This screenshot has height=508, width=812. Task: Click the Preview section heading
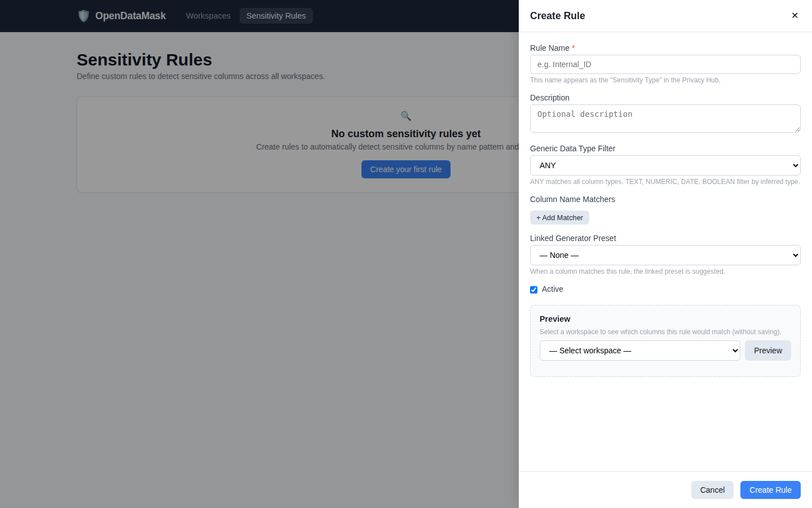click(x=555, y=319)
